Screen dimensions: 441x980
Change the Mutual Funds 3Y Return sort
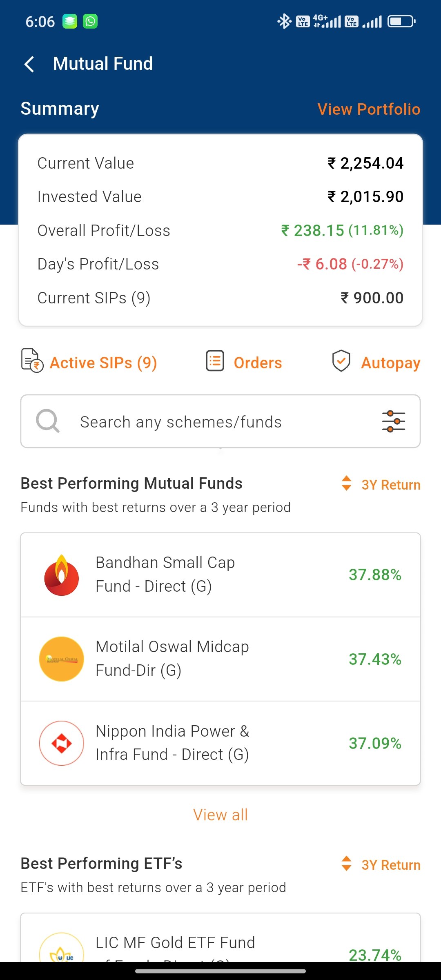381,484
